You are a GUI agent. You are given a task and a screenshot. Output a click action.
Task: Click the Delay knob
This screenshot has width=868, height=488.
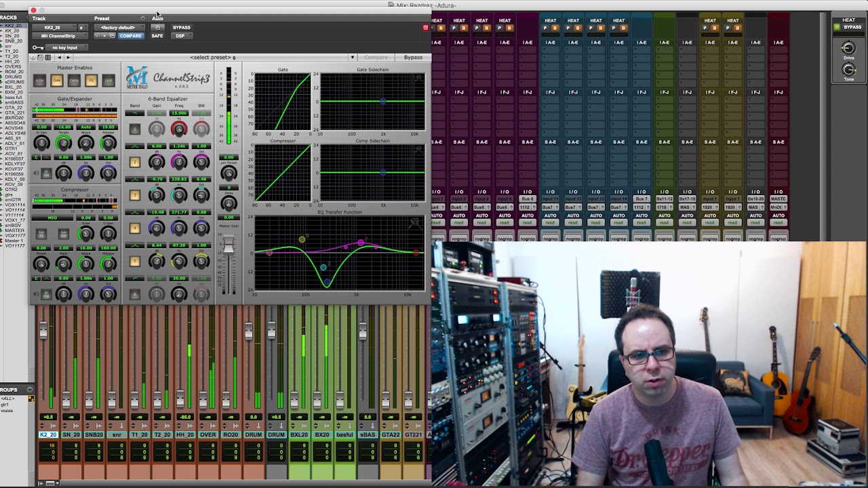click(229, 203)
